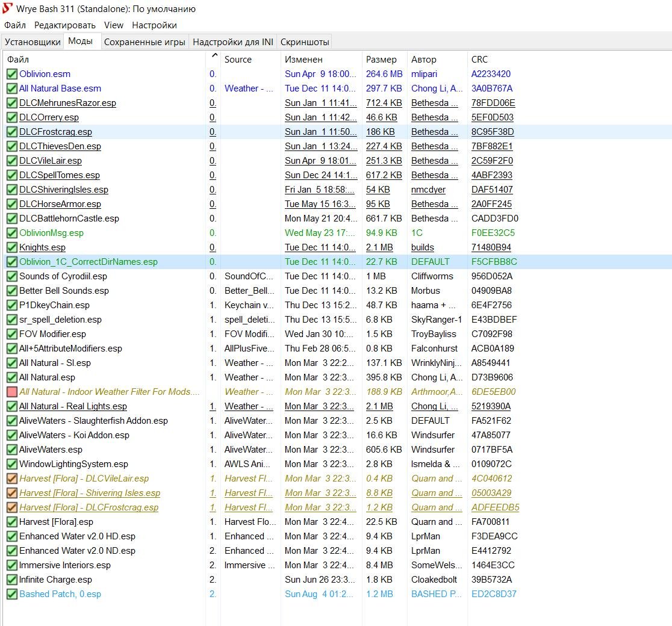The image size is (672, 626).
Task: Uncheck the Oblivion.esm checkbox
Action: click(x=12, y=74)
